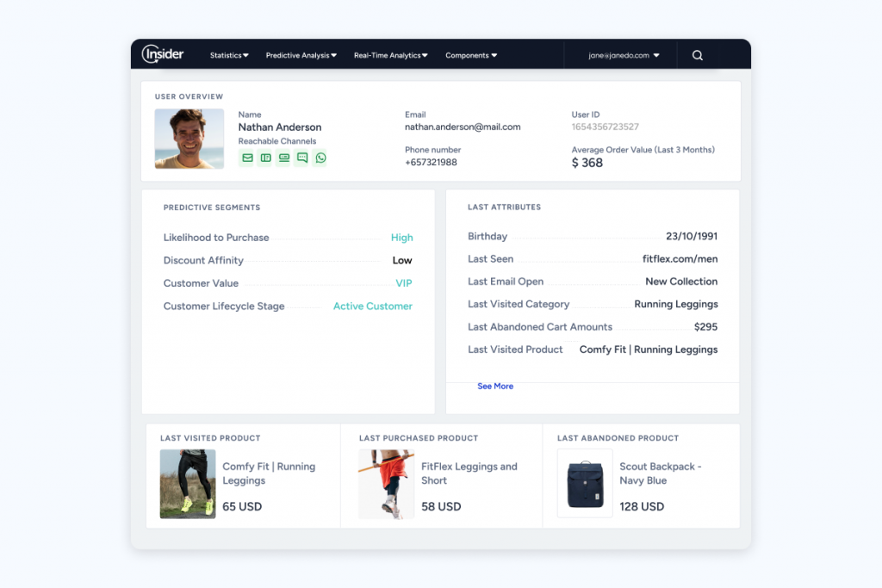Open the jane@janedo.com account menu
This screenshot has height=588, width=882.
click(x=624, y=56)
